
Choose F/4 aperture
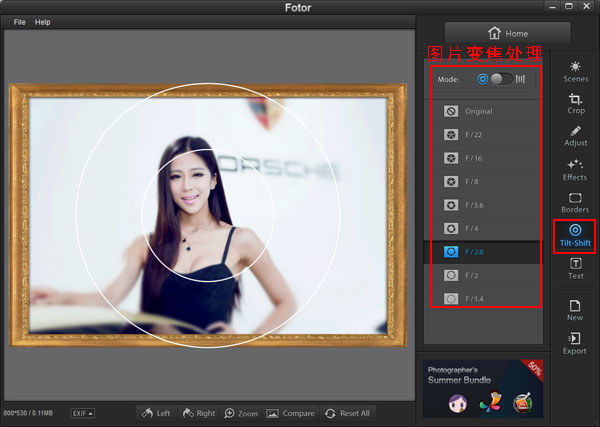click(483, 228)
